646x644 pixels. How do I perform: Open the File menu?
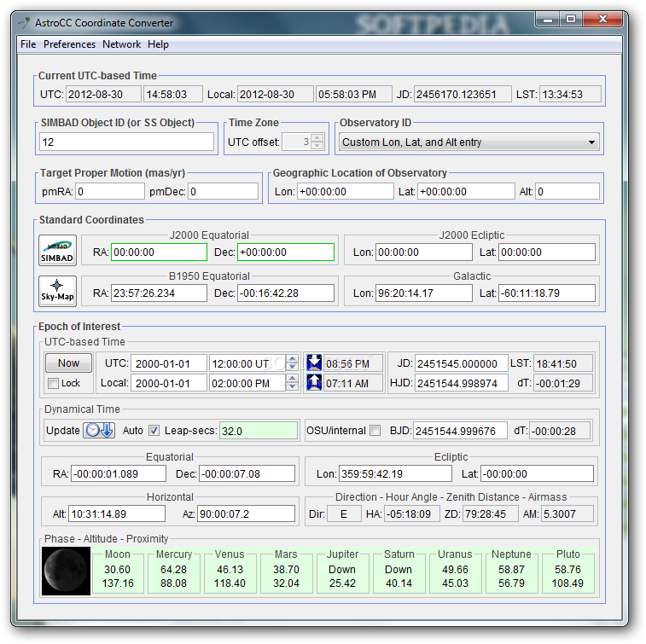(x=28, y=44)
